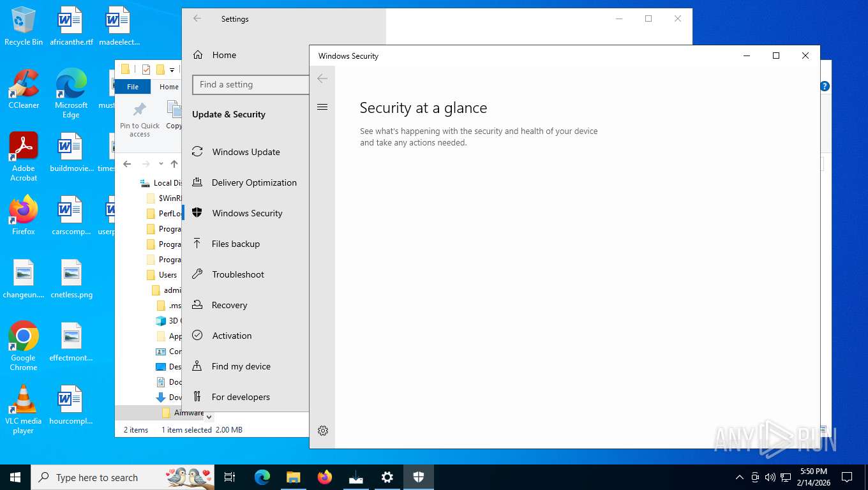Click File Explorer back arrow
Image resolution: width=868 pixels, height=490 pixels.
tap(127, 164)
